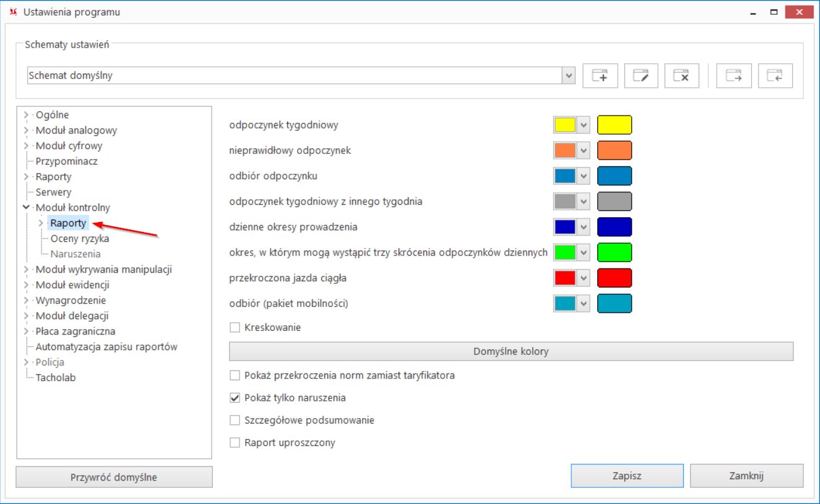Click the large teal pakiet mobilności swatch
Image resolution: width=820 pixels, height=504 pixels.
pos(614,304)
